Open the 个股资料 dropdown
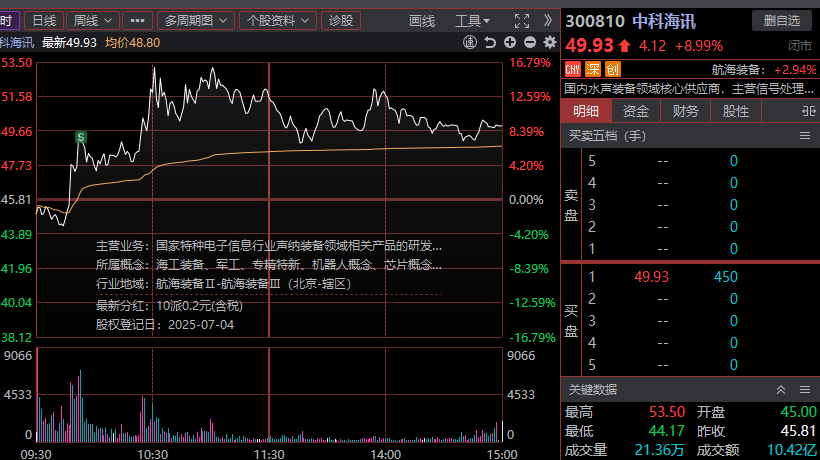820x460 pixels. click(x=278, y=21)
